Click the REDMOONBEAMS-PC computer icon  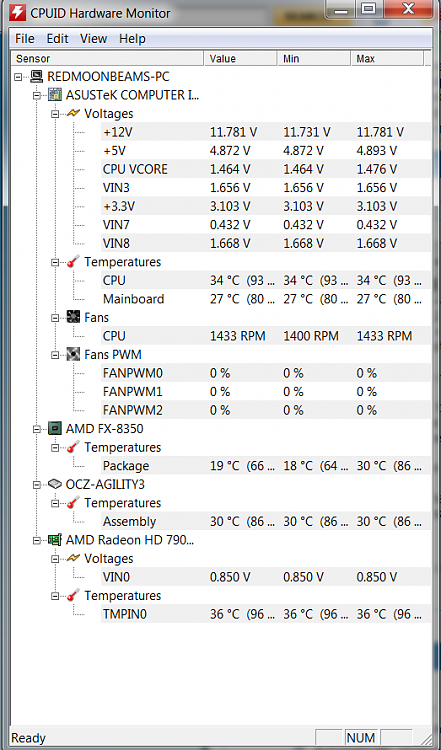point(36,77)
